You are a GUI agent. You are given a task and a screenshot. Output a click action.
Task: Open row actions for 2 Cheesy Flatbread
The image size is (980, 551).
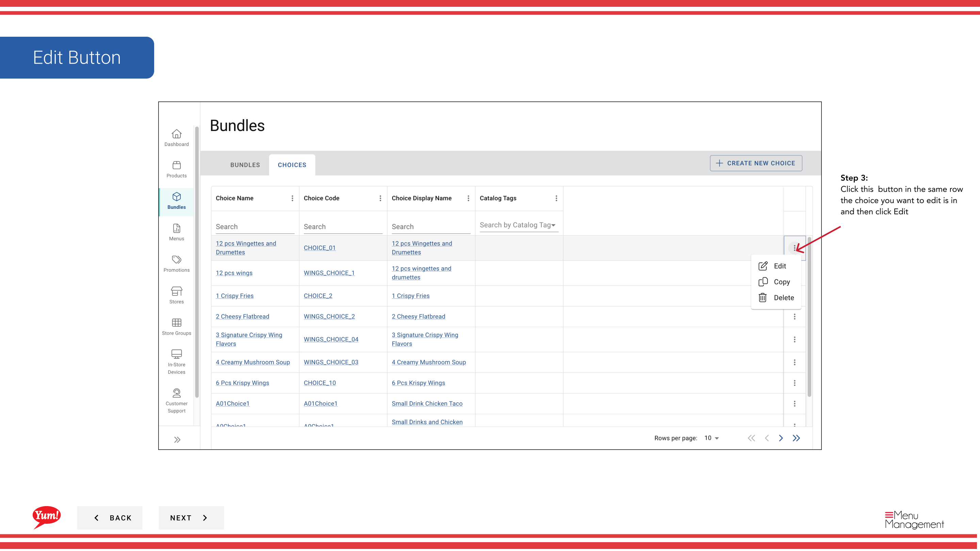[x=794, y=316]
